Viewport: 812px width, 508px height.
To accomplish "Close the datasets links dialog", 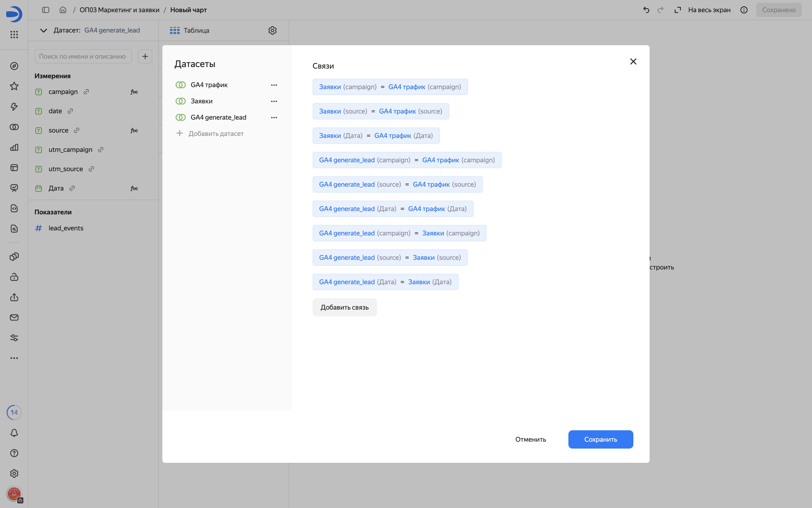I will coord(633,61).
